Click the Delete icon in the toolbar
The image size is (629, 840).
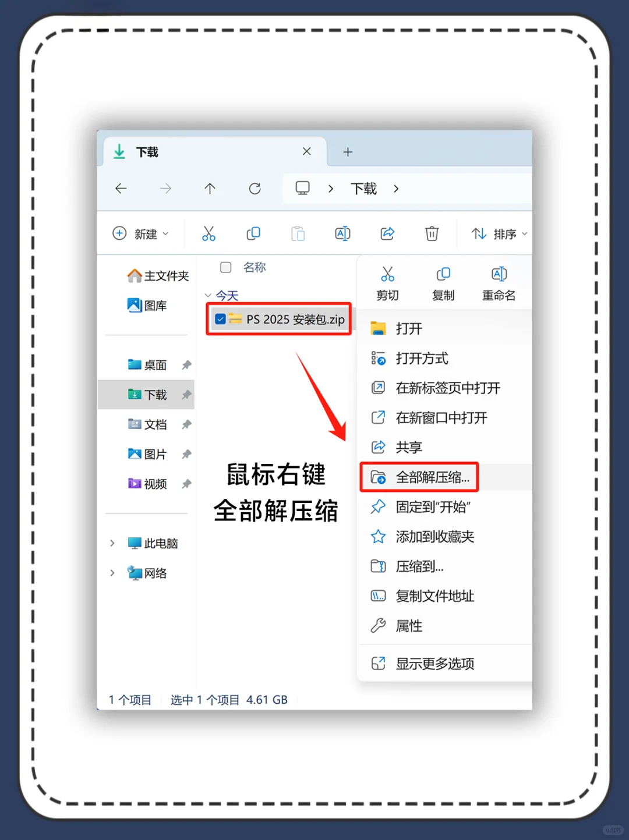click(x=432, y=233)
